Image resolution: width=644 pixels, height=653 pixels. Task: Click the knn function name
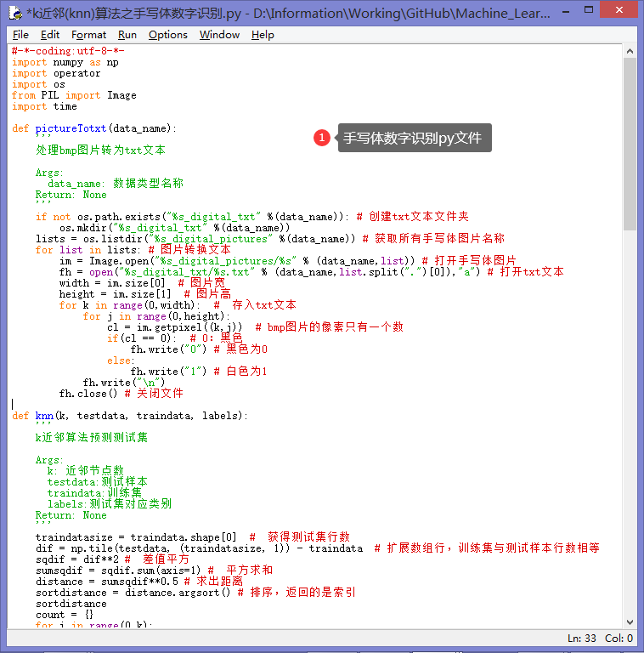point(44,416)
